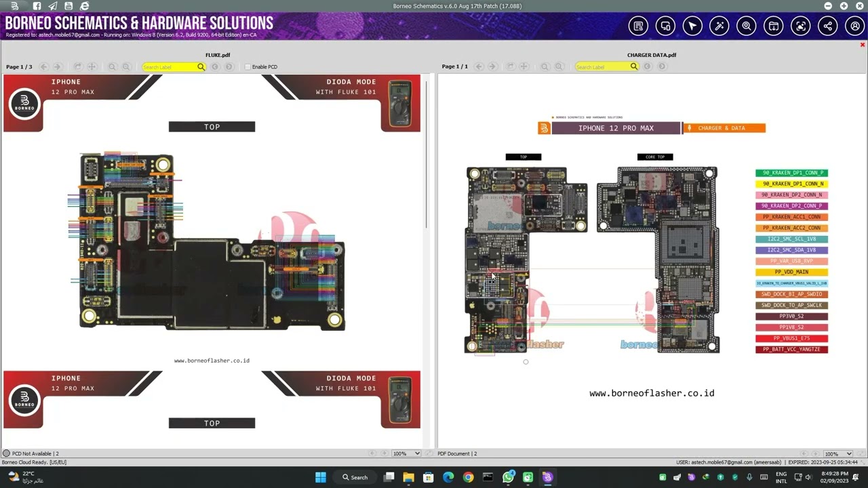
Task: Go to next search result in CHARGER DATA.pdf pane
Action: click(x=662, y=66)
